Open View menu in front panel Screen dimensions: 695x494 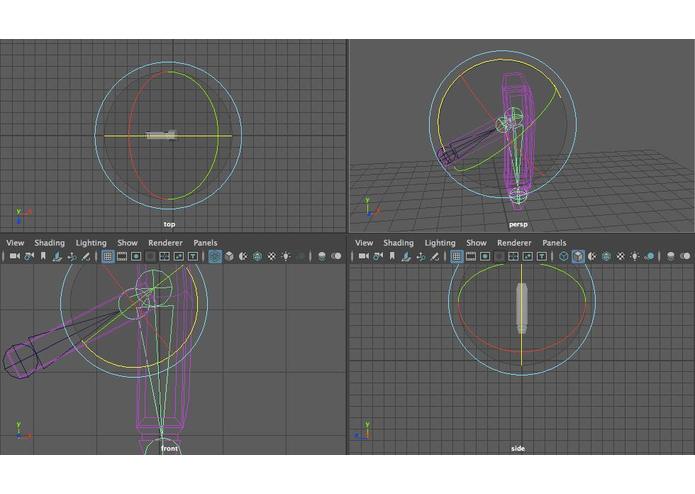pyautogui.click(x=15, y=243)
